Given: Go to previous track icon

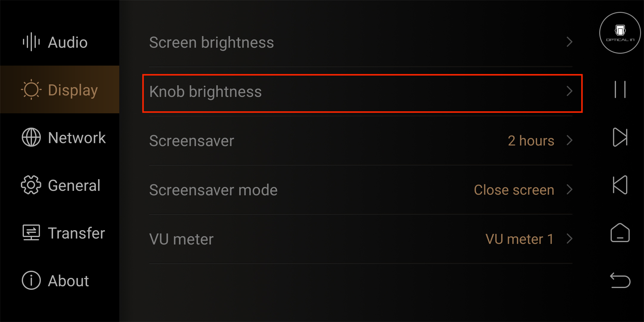Looking at the screenshot, I should coord(620,185).
